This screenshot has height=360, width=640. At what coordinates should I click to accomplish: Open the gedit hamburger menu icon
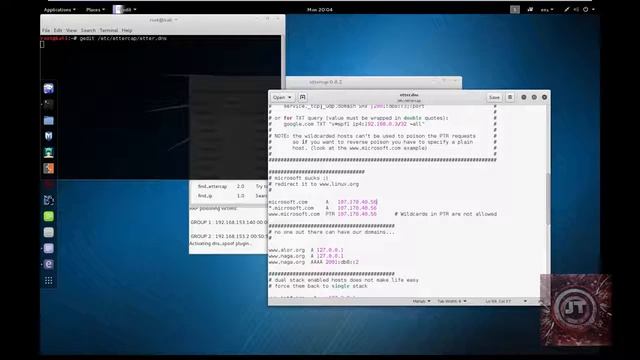point(510,97)
